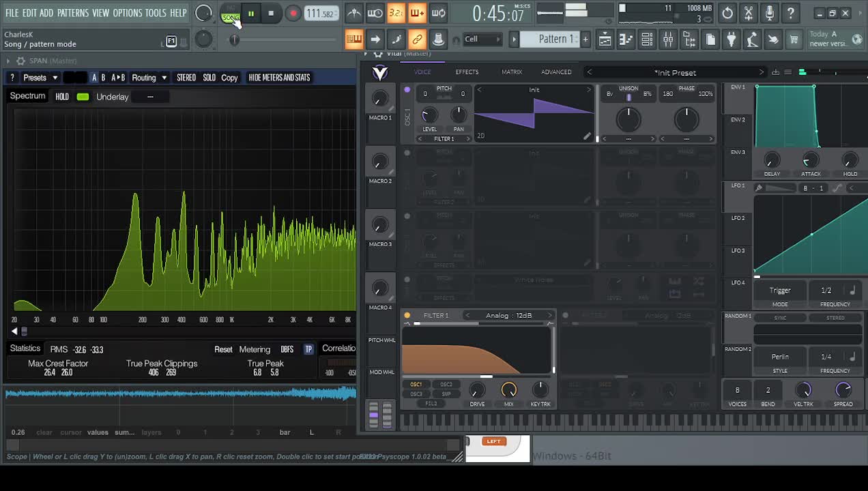This screenshot has width=868, height=491.
Task: Click STEREO button in SPAN
Action: point(186,78)
